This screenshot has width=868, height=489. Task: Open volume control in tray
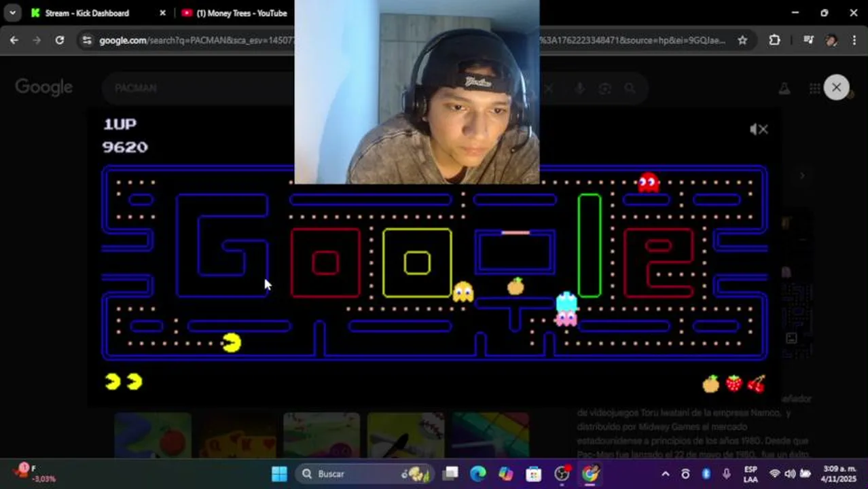(790, 474)
